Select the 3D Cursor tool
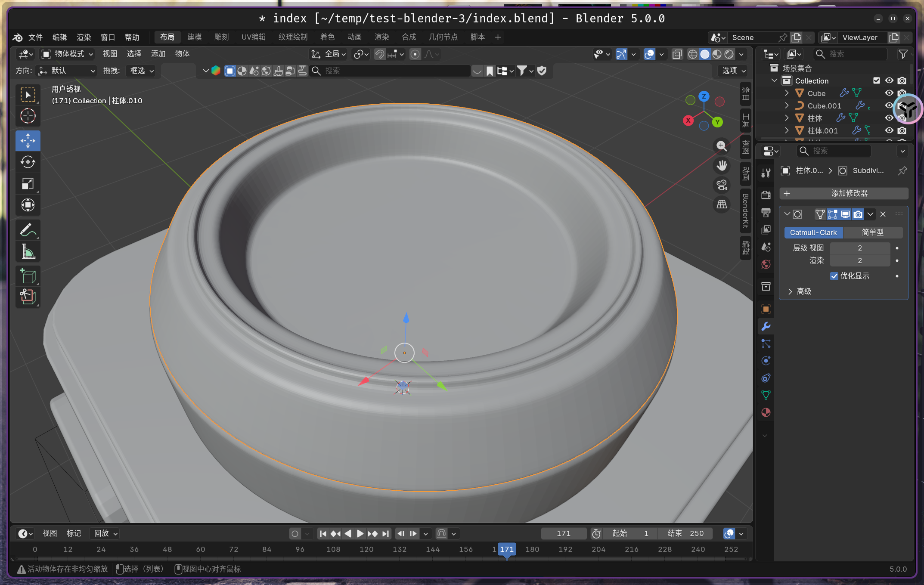This screenshot has width=924, height=585. [x=28, y=116]
